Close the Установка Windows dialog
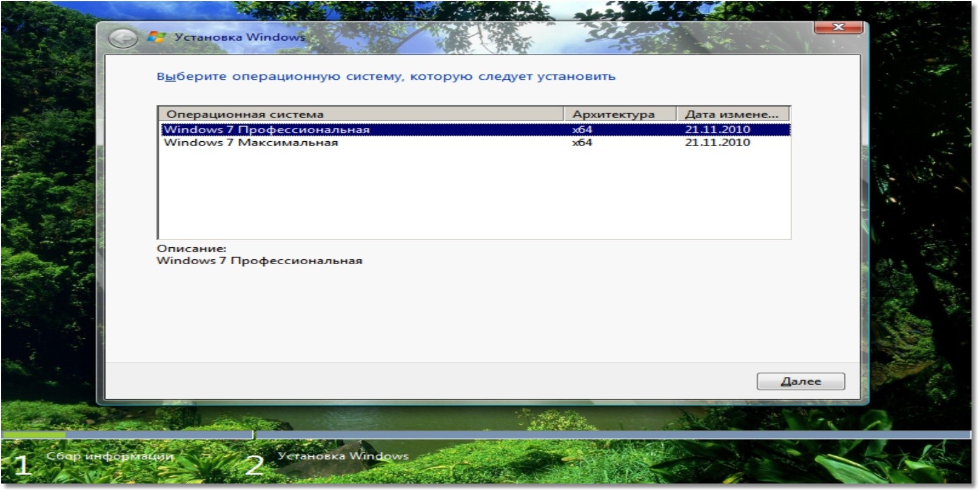The image size is (980, 492). click(838, 27)
